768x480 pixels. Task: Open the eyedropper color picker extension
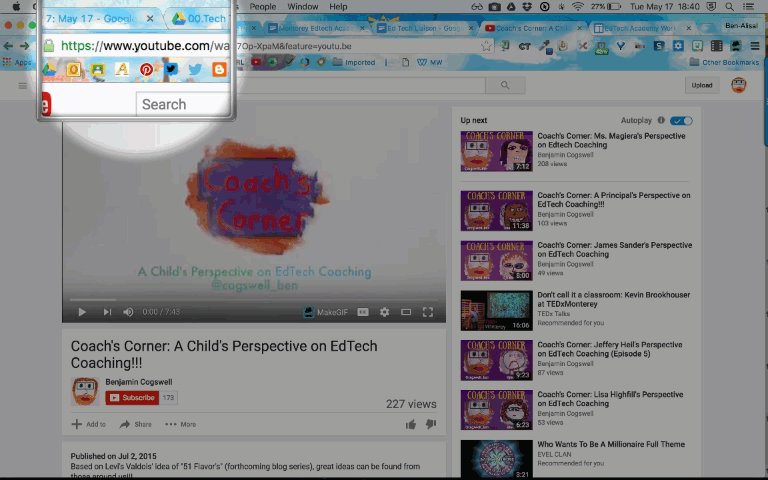click(544, 46)
